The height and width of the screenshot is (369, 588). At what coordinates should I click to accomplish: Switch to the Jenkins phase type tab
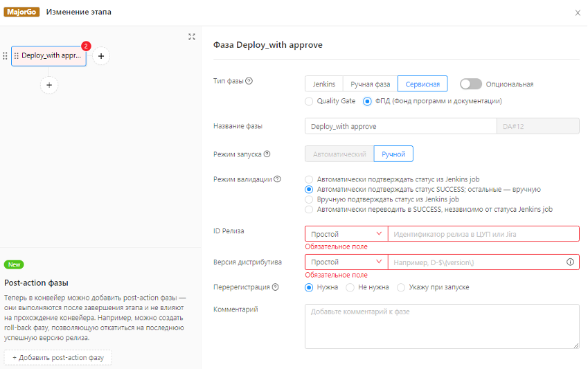coord(323,84)
